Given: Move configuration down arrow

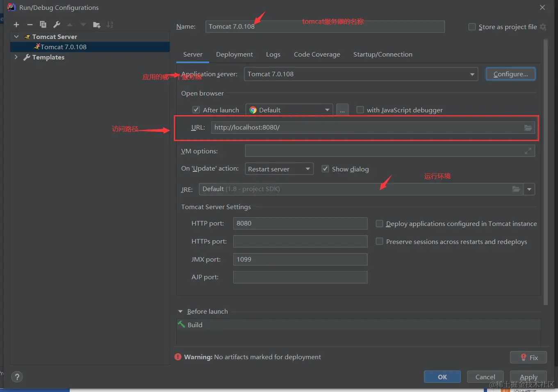Looking at the screenshot, I should (83, 25).
